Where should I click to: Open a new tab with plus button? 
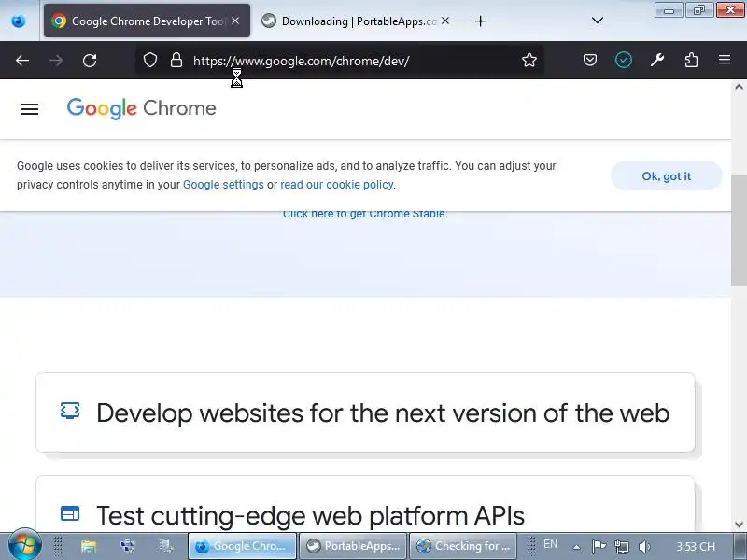click(x=480, y=21)
